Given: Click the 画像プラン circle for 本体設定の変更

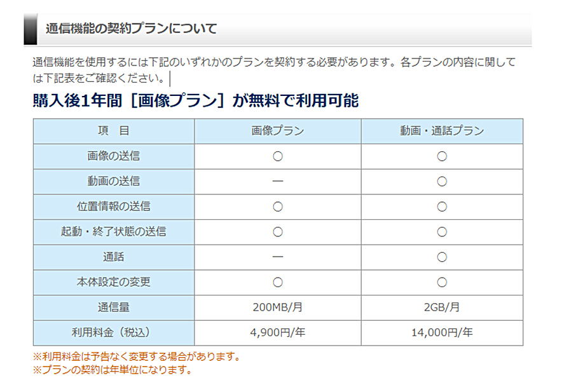Looking at the screenshot, I should (x=277, y=282).
